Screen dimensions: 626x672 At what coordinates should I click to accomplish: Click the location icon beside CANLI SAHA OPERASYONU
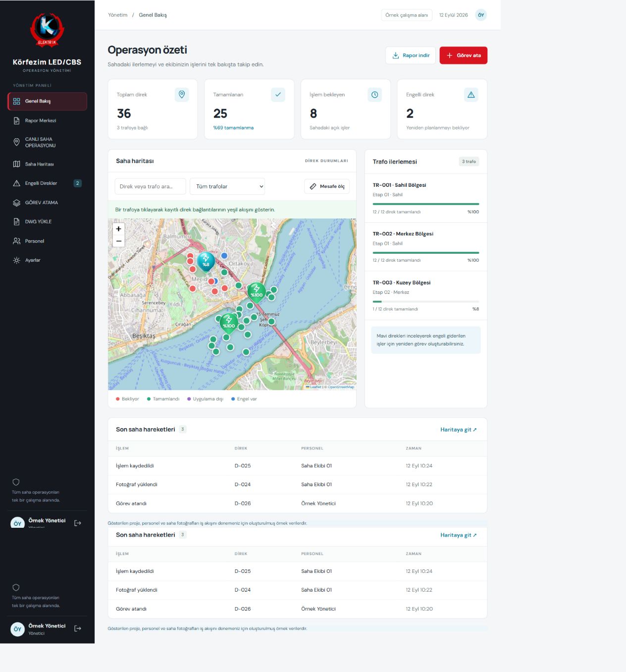click(x=16, y=142)
